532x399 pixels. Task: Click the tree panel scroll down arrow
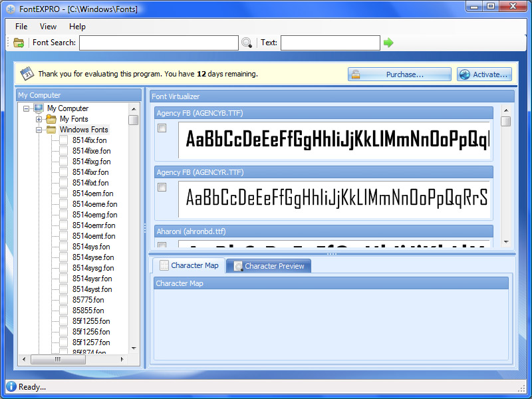tap(134, 348)
